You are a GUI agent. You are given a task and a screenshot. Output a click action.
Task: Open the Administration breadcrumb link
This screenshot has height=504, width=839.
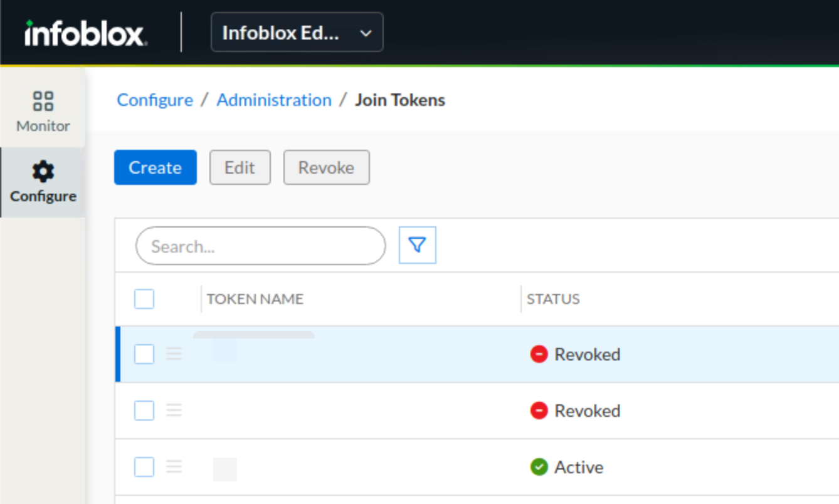(x=274, y=100)
